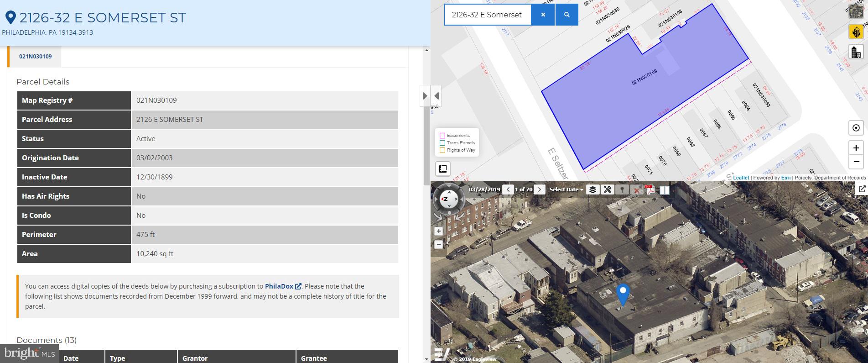Open the imagery layers stack icon
868x363 pixels.
pos(593,189)
